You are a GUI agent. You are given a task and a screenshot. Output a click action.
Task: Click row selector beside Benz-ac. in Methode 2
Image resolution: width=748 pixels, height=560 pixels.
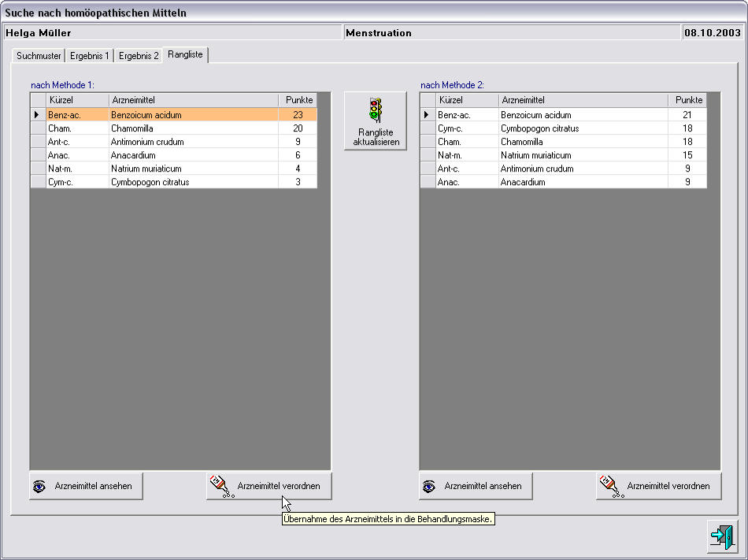[x=427, y=115]
